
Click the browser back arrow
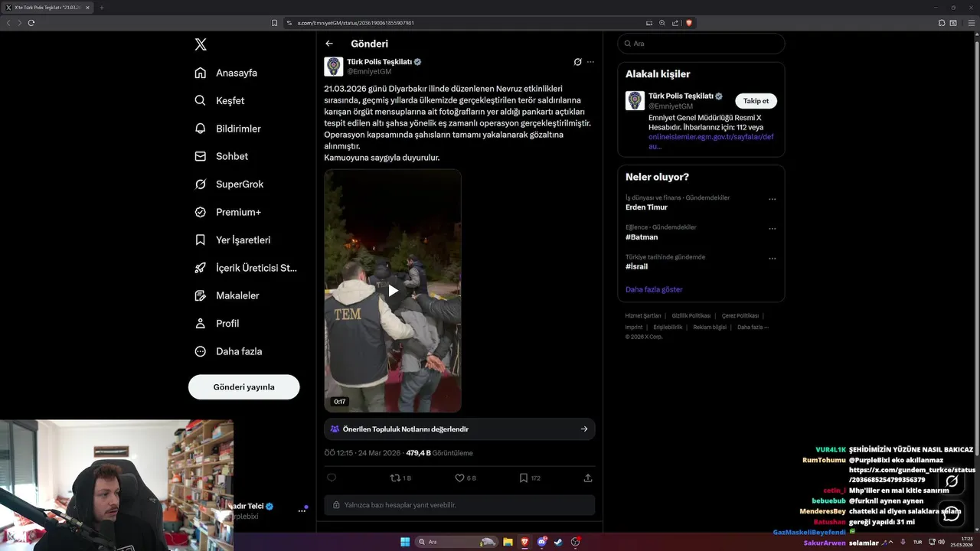point(8,23)
